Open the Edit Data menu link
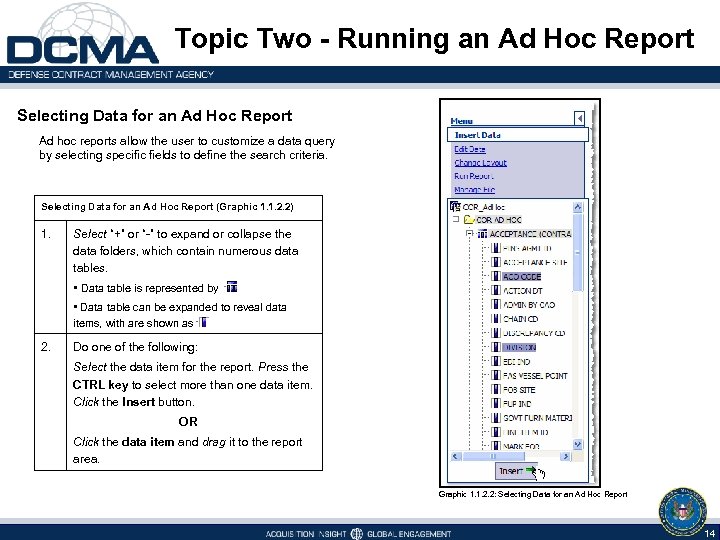720x540 pixels. tap(470, 149)
